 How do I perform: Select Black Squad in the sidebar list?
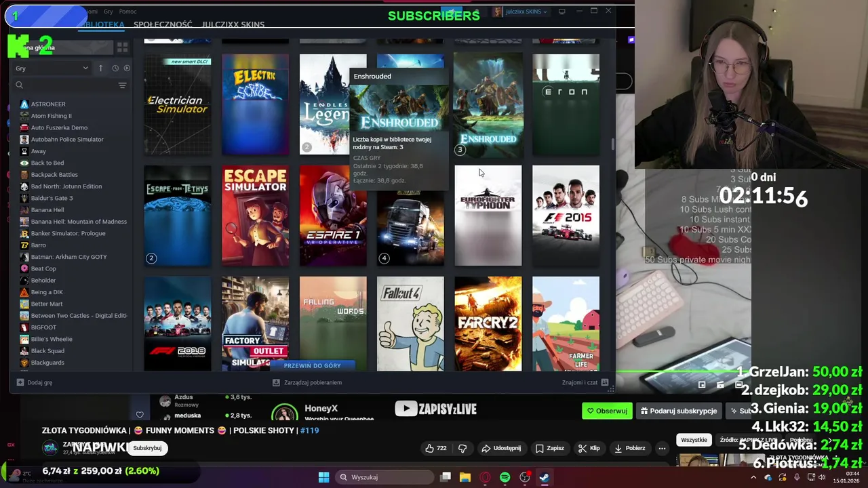[x=47, y=351]
